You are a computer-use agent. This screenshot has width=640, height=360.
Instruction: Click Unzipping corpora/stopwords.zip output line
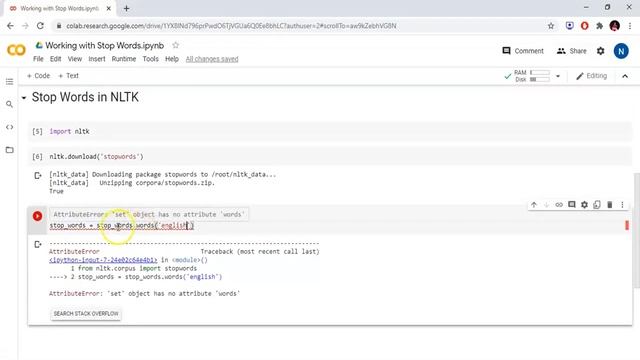click(x=132, y=183)
